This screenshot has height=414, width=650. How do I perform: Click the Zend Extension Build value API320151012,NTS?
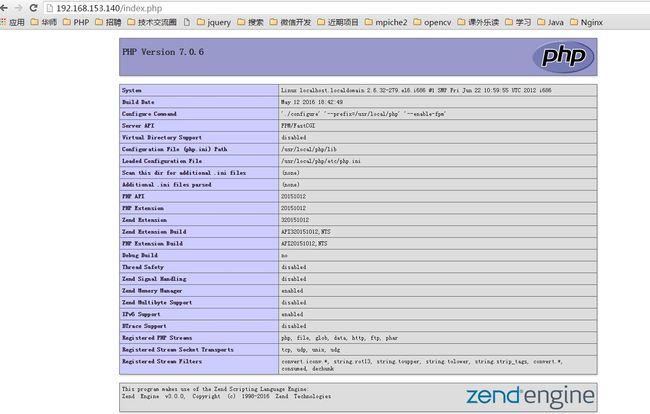click(x=306, y=232)
